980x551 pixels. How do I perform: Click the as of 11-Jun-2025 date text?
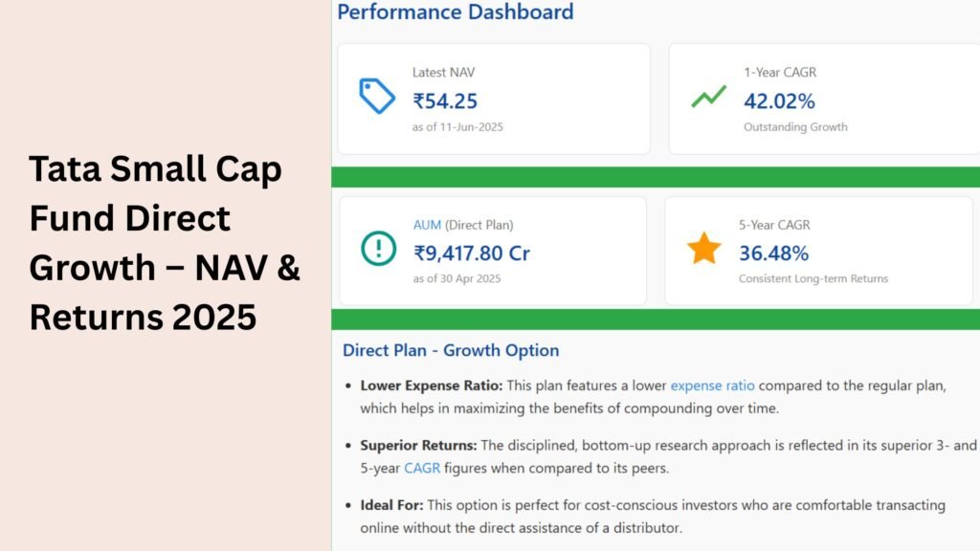(x=457, y=127)
